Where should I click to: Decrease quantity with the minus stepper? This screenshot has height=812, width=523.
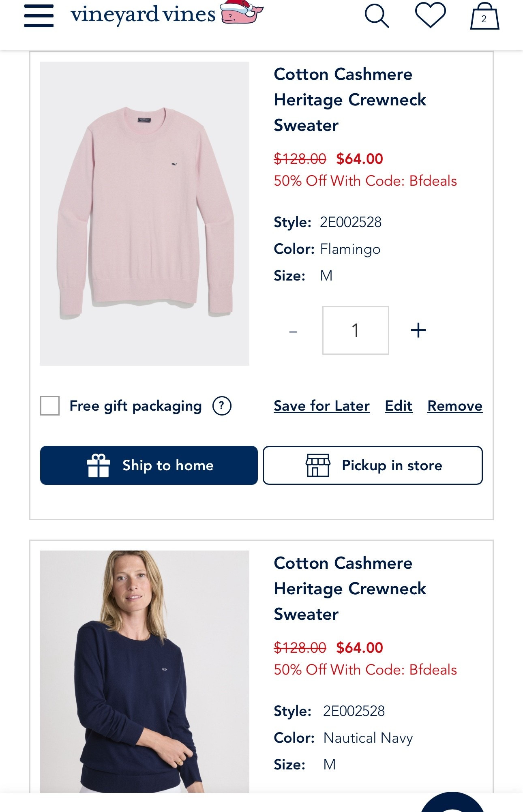293,330
